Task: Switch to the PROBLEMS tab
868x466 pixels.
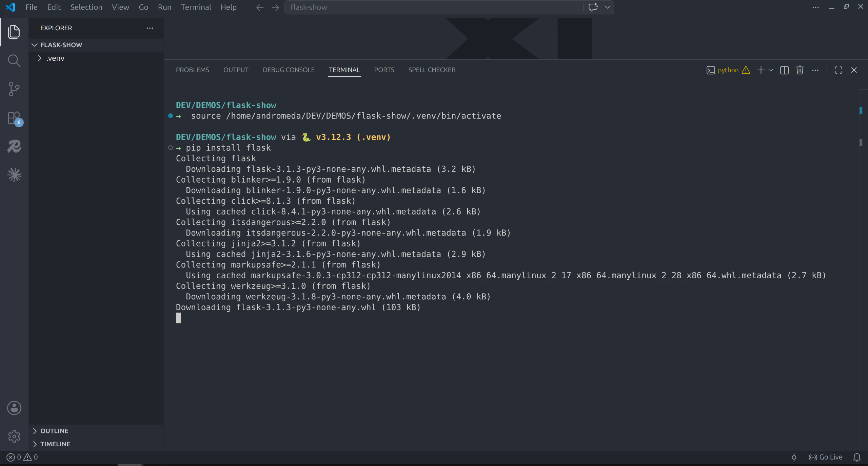Action: pyautogui.click(x=193, y=70)
